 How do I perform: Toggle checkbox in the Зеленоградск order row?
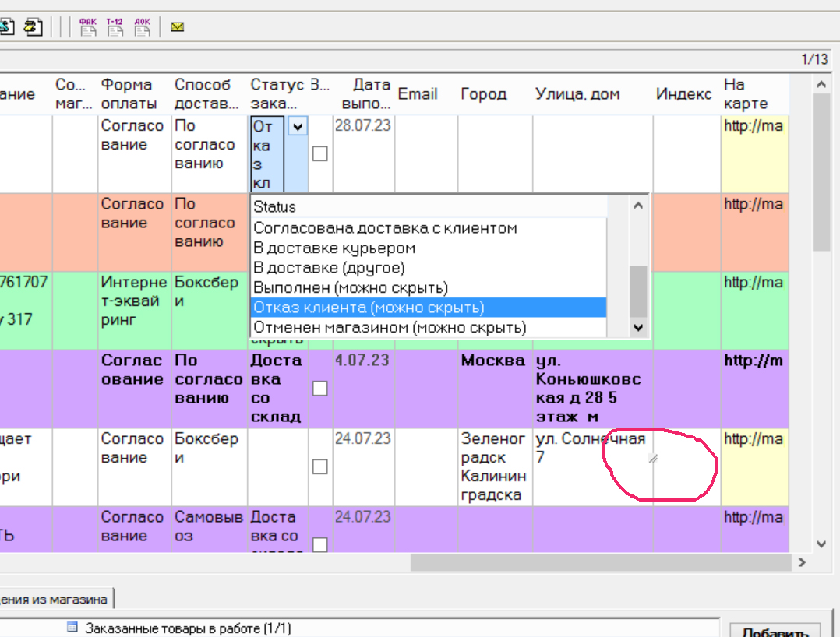pyautogui.click(x=319, y=466)
